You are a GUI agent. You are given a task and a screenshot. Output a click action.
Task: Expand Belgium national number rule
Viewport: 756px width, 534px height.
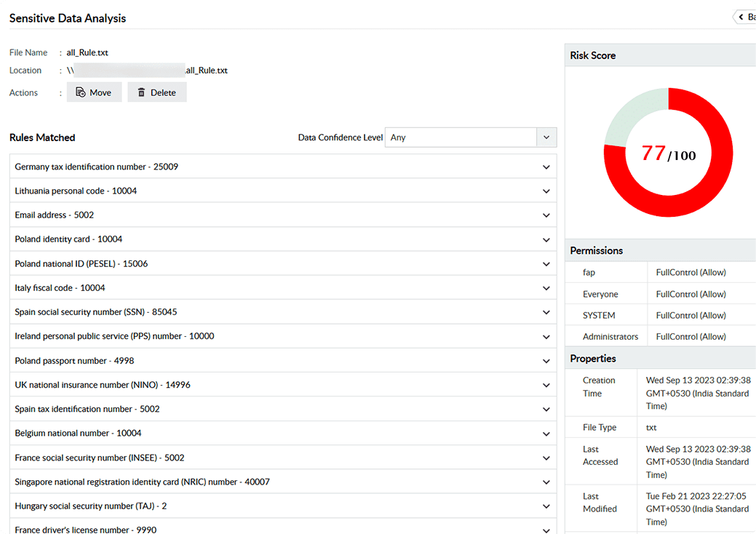pos(283,433)
